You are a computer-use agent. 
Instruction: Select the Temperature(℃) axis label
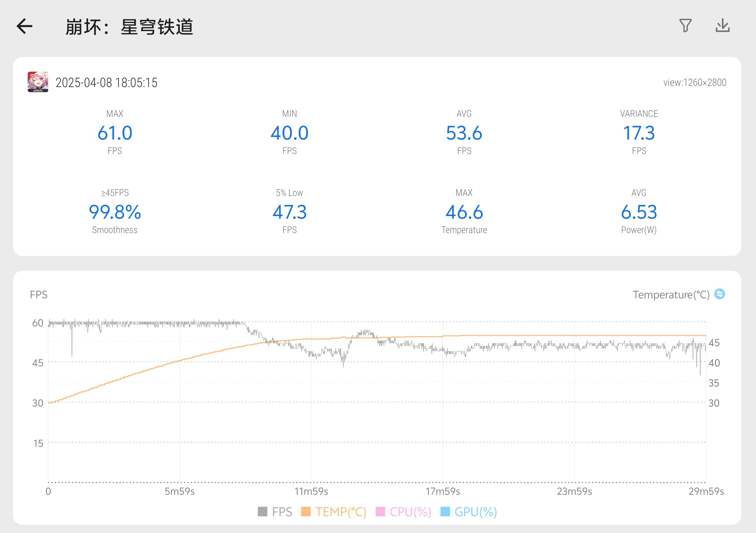click(x=671, y=294)
